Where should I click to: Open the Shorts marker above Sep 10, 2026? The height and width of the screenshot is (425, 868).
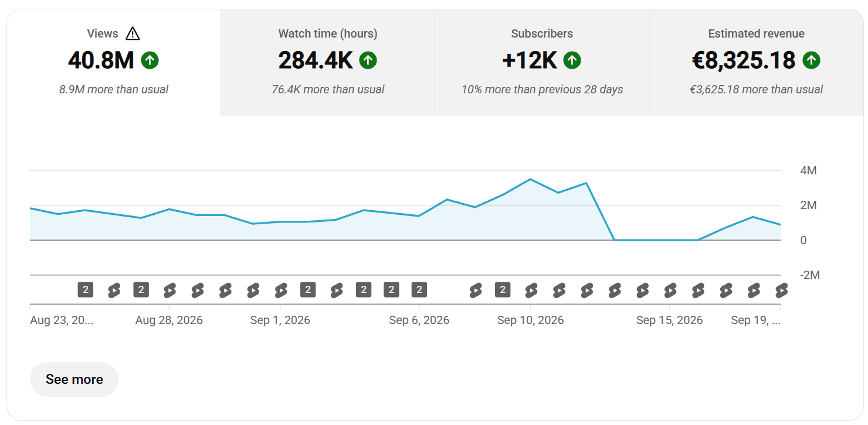[x=531, y=290]
